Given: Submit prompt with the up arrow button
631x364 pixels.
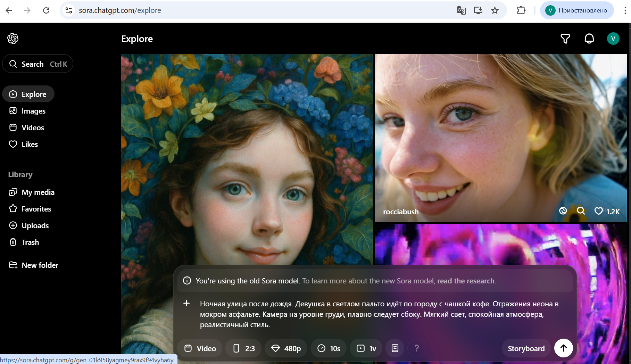Looking at the screenshot, I should point(563,348).
